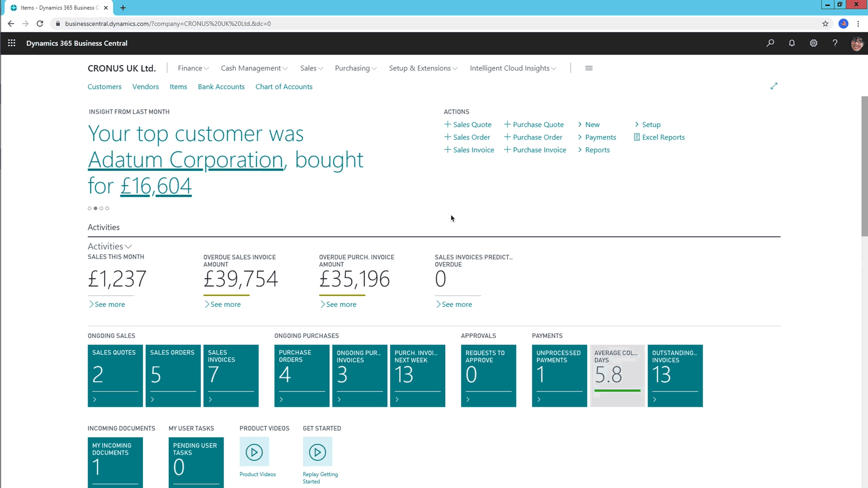Select the fourth insight carousel dot
The height and width of the screenshot is (488, 868).
pos(107,208)
